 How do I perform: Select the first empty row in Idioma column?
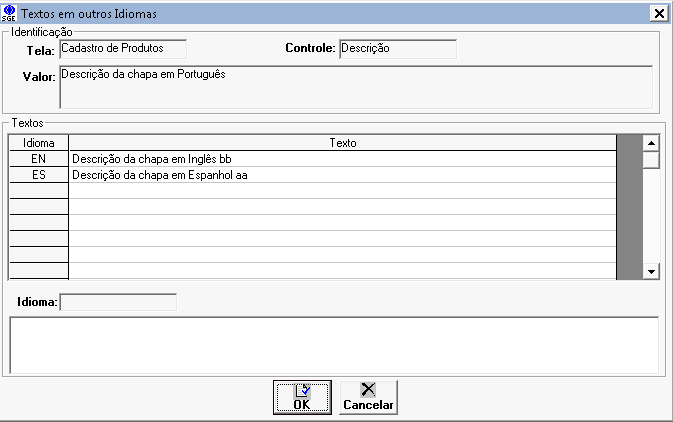click(x=39, y=191)
